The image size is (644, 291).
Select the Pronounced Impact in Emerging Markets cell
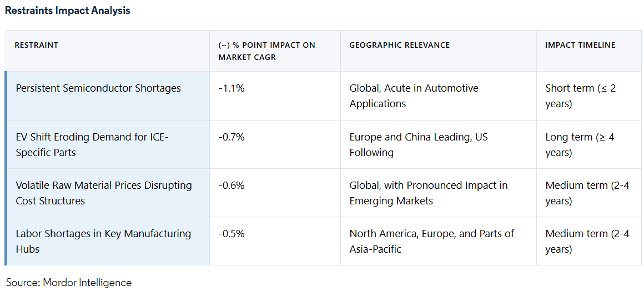click(x=428, y=193)
